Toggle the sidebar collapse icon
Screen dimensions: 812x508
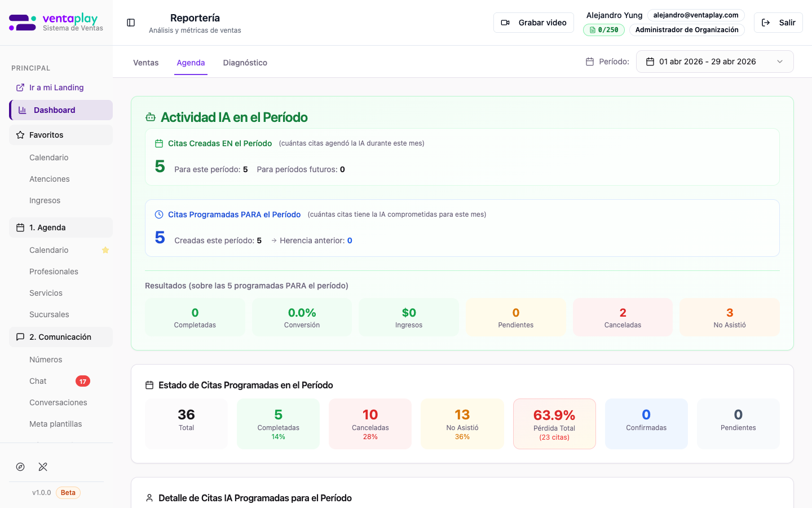click(131, 23)
